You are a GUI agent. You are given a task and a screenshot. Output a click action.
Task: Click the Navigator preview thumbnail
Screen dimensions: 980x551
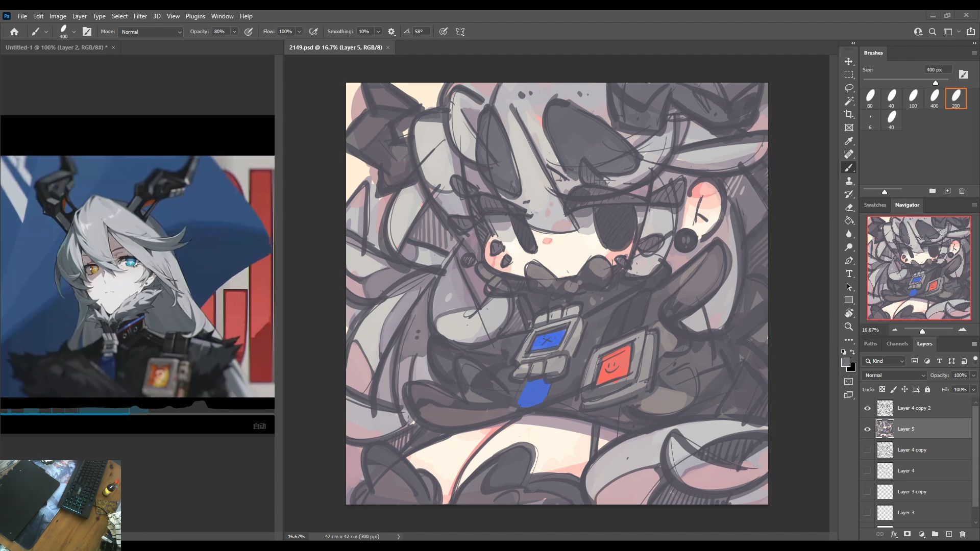pos(919,268)
